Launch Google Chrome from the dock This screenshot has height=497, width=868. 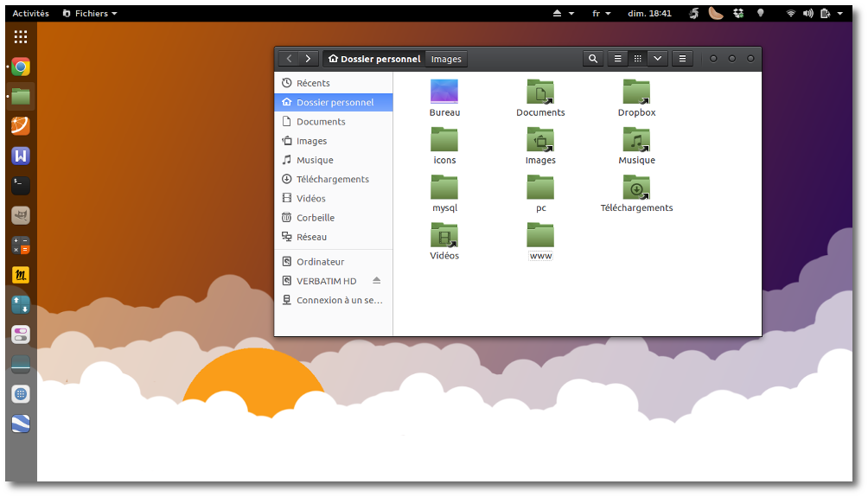[21, 67]
